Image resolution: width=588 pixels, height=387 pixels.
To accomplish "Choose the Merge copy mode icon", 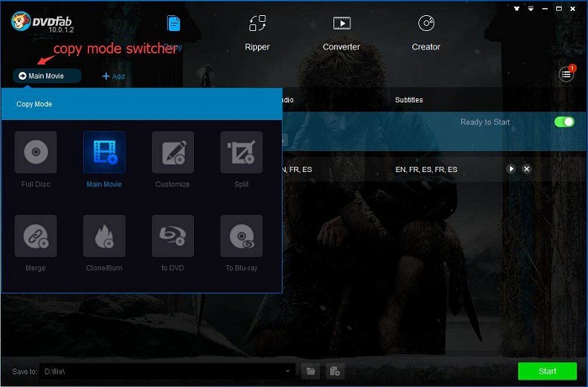I will (x=35, y=236).
